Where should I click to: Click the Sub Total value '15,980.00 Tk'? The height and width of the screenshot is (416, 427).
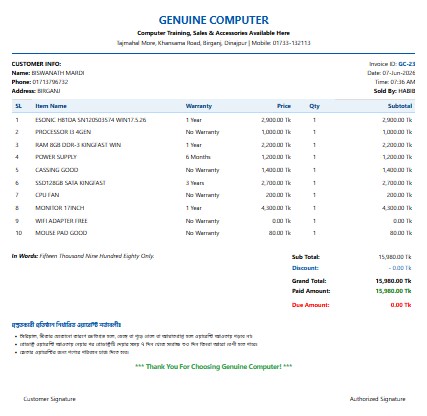(395, 257)
